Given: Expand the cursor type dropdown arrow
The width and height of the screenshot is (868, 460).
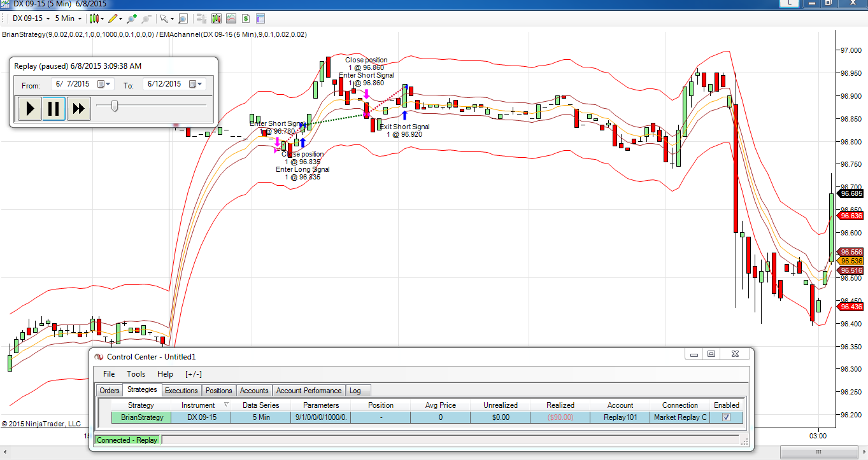Looking at the screenshot, I should [x=171, y=18].
